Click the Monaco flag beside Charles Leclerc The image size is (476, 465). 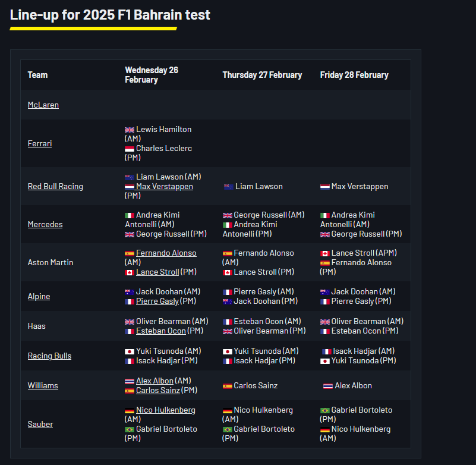coord(130,149)
